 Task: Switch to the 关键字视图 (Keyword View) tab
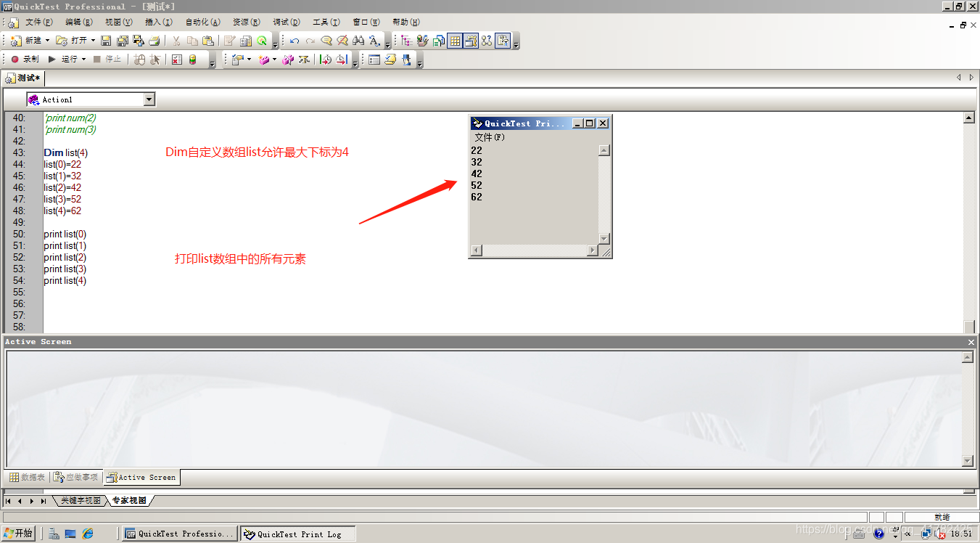click(x=81, y=501)
